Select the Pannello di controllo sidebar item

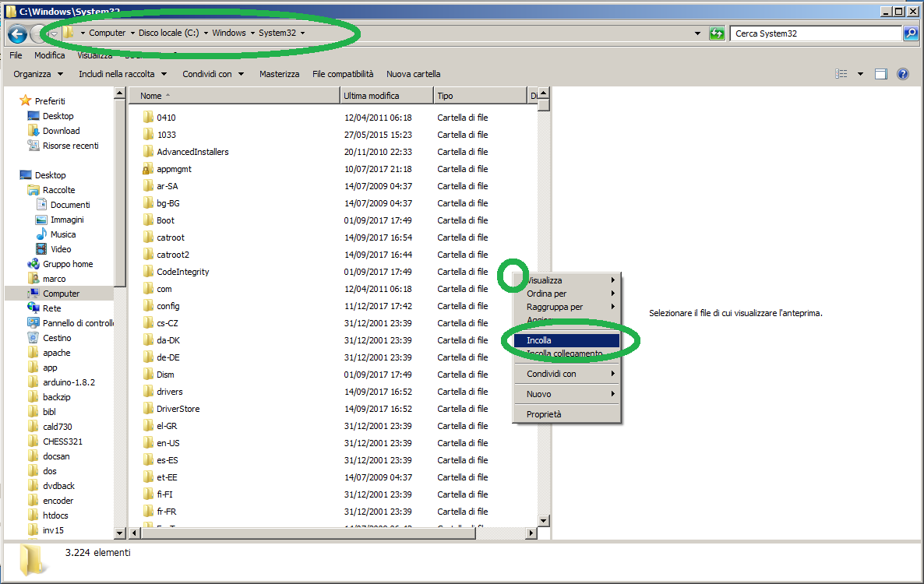[x=78, y=323]
